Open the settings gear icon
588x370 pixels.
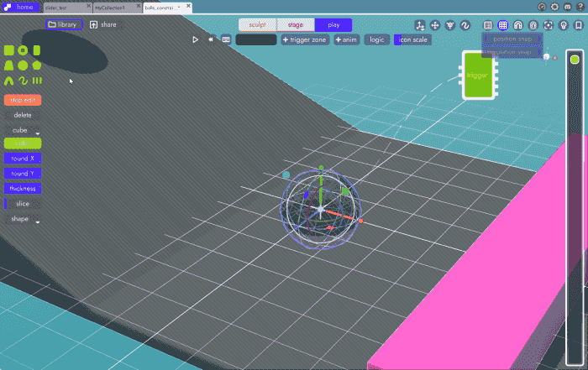554,7
